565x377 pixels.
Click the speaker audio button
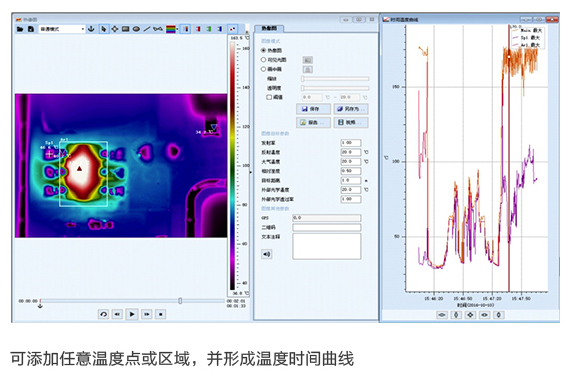pyautogui.click(x=266, y=254)
